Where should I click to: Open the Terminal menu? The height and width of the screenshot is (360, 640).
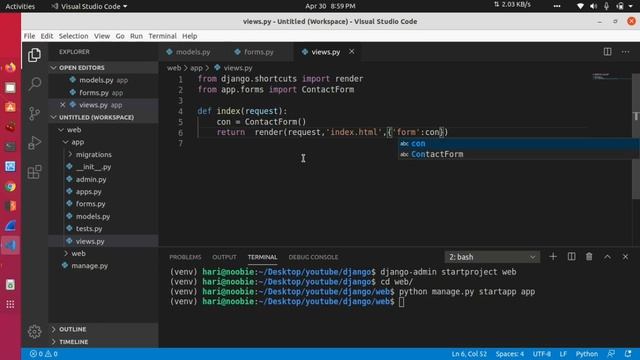(x=162, y=36)
